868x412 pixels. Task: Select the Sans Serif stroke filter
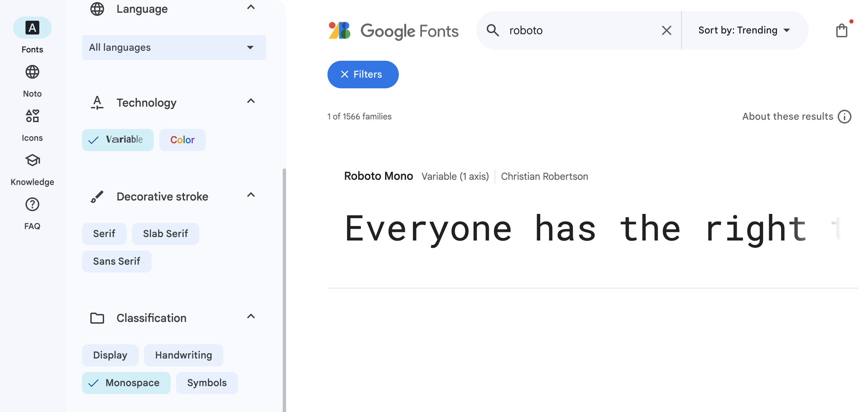[x=117, y=260]
